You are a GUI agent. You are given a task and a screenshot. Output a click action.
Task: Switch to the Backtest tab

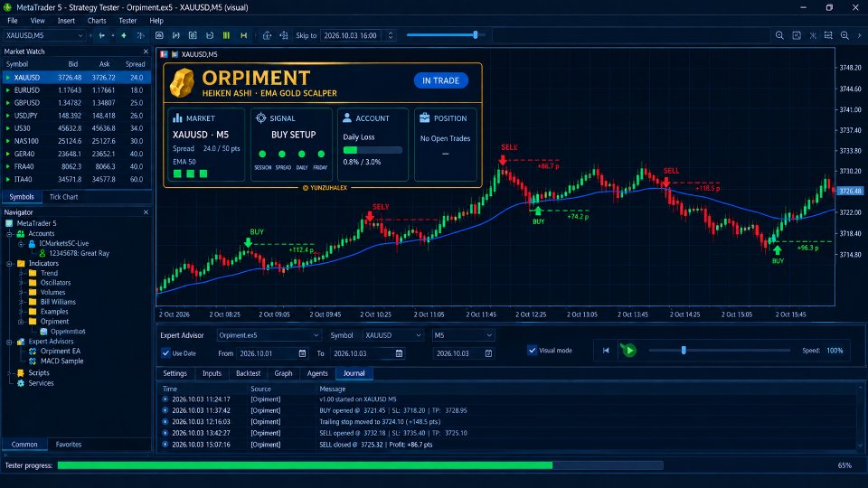point(248,373)
